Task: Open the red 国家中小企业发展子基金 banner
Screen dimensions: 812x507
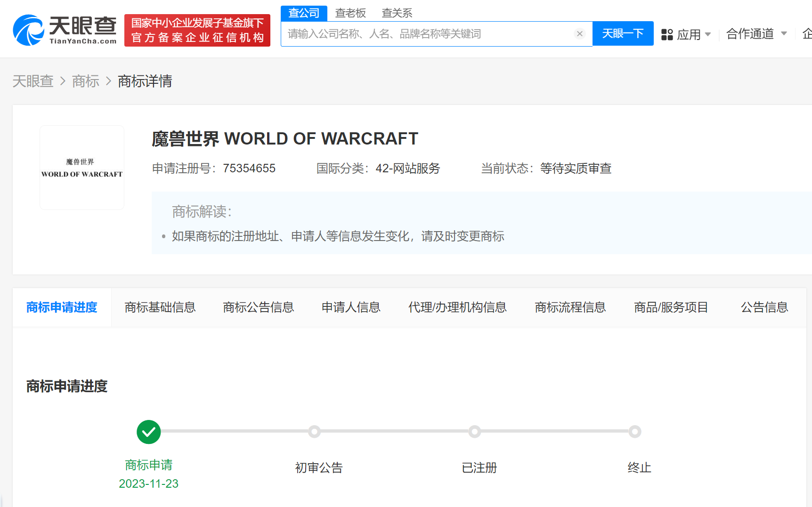Action: pos(197,30)
